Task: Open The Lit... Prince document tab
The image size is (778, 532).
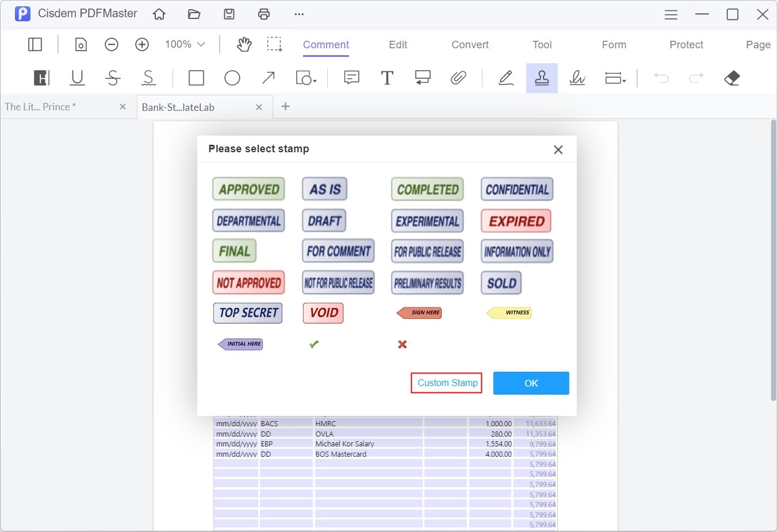Action: [40, 107]
